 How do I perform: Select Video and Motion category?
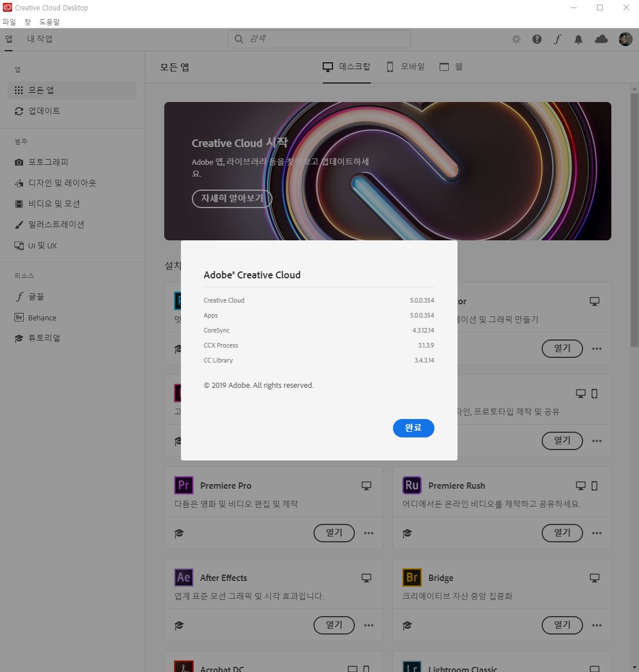[72, 203]
